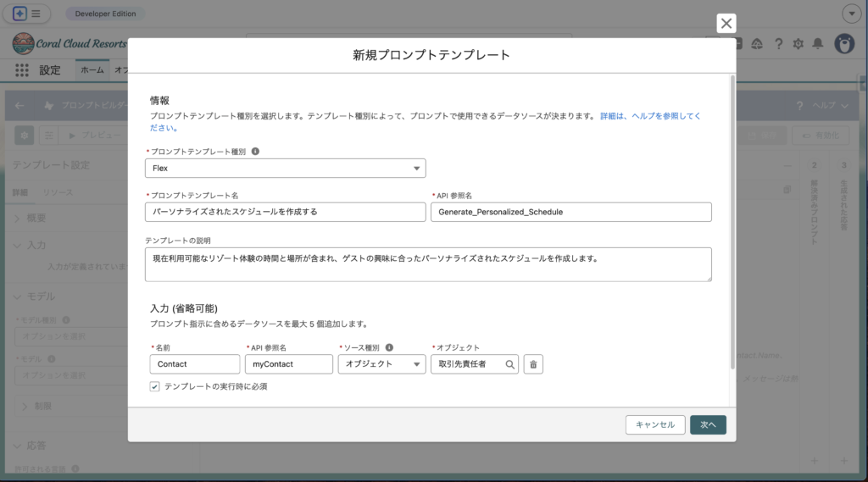868x482 pixels.
Task: Click the API 参照名 Generate_Personalized_Schedule field
Action: (x=570, y=212)
